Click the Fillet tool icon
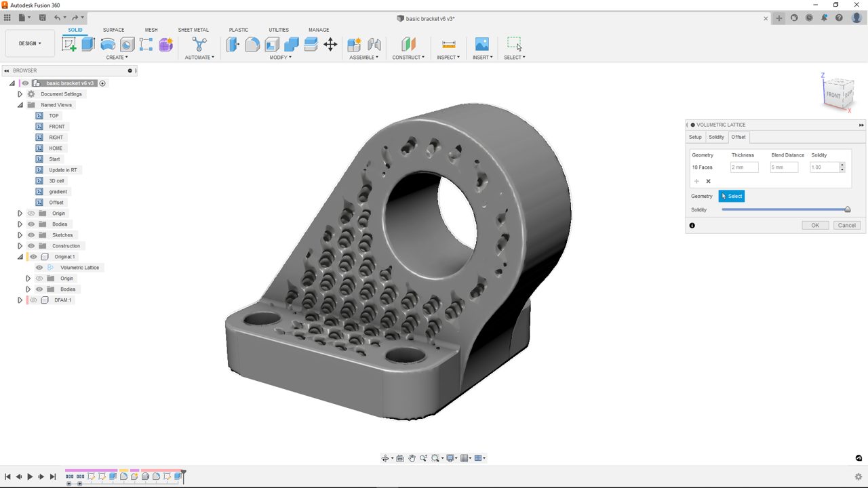This screenshot has height=488, width=868. coord(252,45)
